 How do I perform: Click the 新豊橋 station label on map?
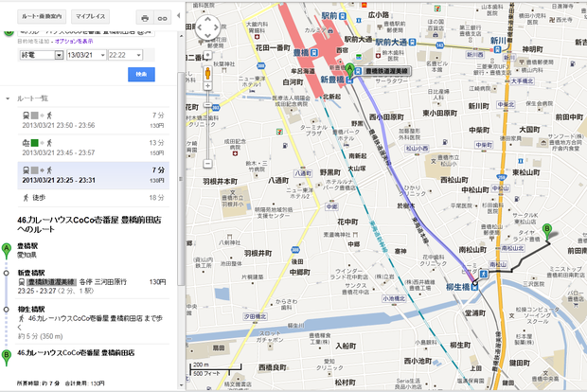[332, 80]
